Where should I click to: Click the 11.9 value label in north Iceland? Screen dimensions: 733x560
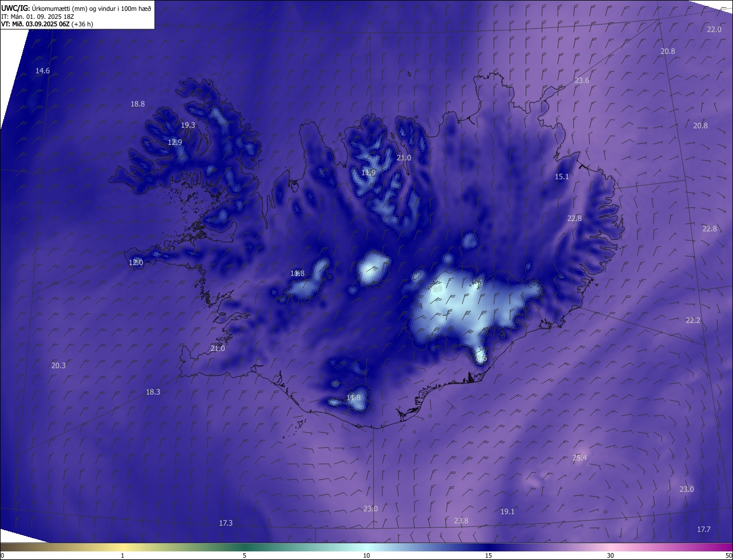[368, 172]
